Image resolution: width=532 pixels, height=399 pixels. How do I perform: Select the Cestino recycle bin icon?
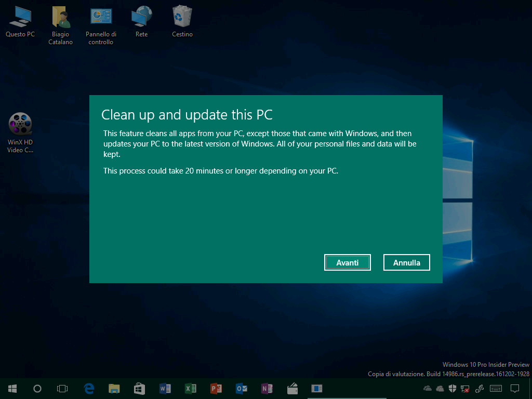click(x=182, y=22)
